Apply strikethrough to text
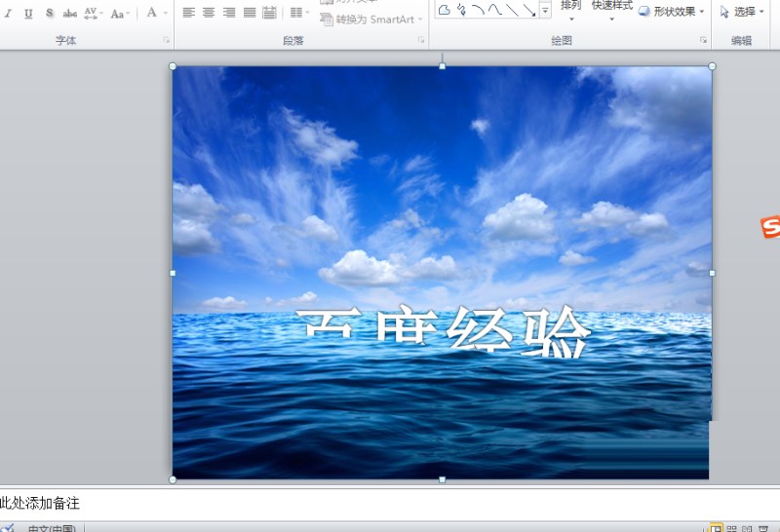 69,14
